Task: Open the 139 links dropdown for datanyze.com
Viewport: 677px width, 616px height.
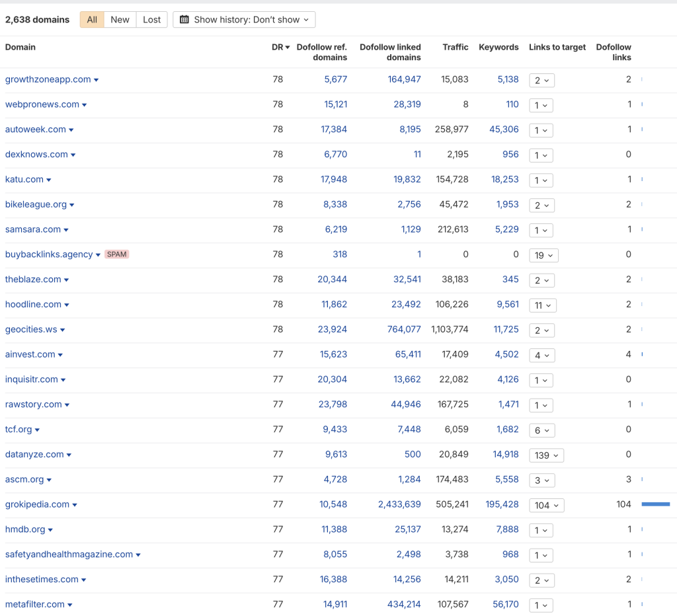Action: point(546,455)
